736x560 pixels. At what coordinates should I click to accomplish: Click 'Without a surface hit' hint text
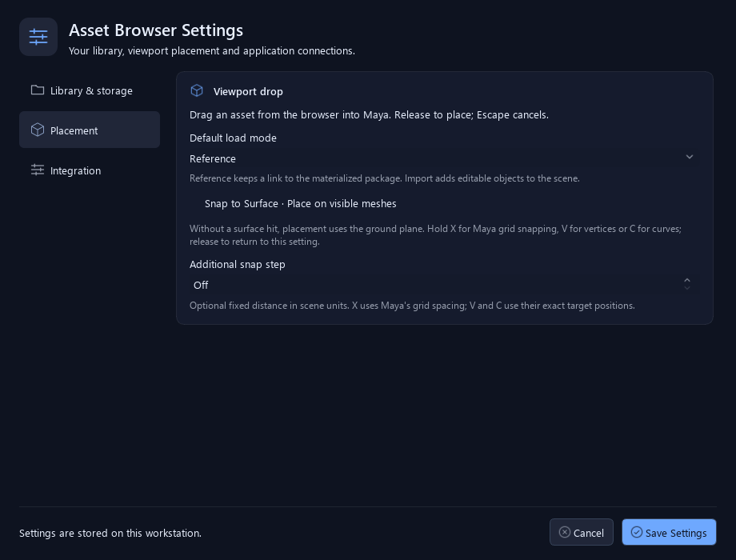(x=435, y=235)
